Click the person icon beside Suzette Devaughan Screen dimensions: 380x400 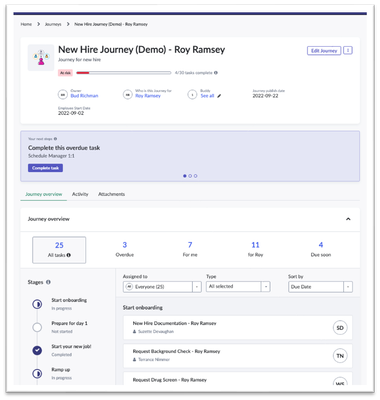pyautogui.click(x=134, y=332)
